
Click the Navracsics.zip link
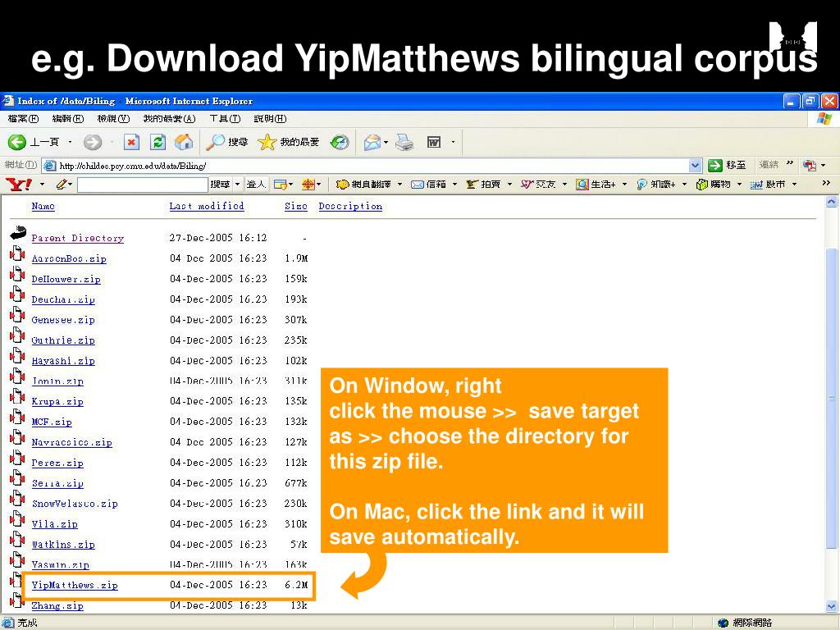[x=72, y=442]
